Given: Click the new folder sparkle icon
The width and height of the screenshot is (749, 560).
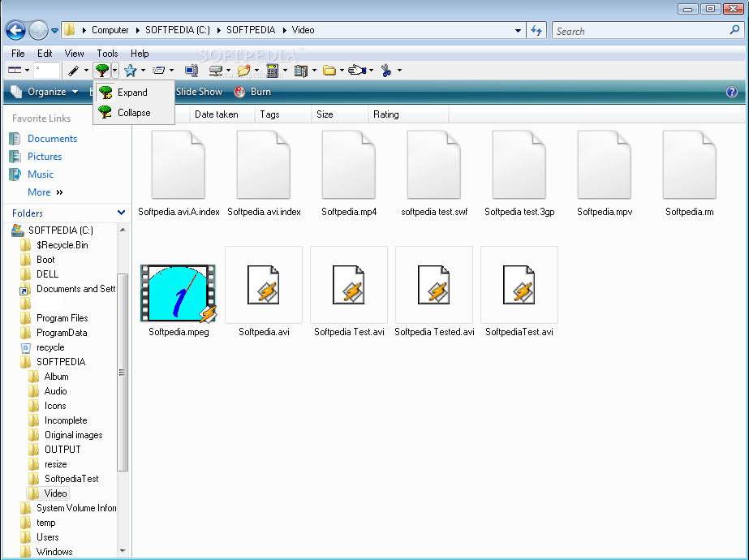Looking at the screenshot, I should 244,71.
